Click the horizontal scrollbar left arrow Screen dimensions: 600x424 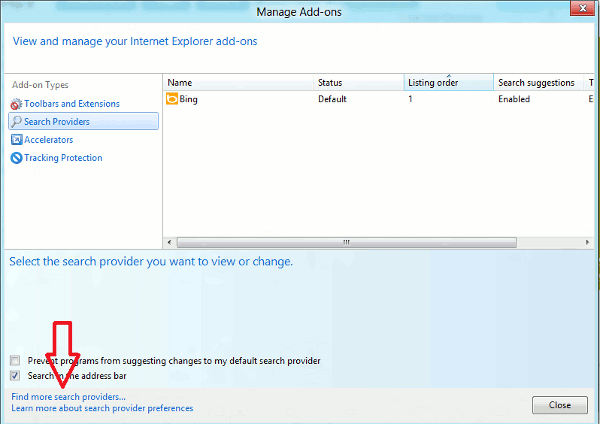click(170, 242)
